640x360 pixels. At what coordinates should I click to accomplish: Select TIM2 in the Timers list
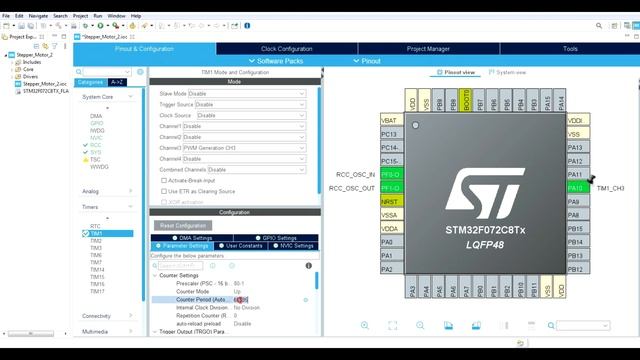pyautogui.click(x=96, y=241)
